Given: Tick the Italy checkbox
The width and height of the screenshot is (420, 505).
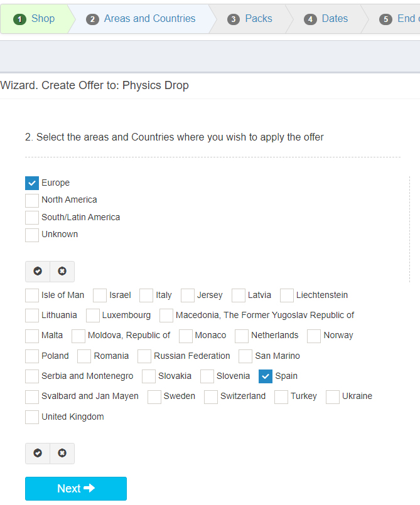Looking at the screenshot, I should [x=146, y=295].
